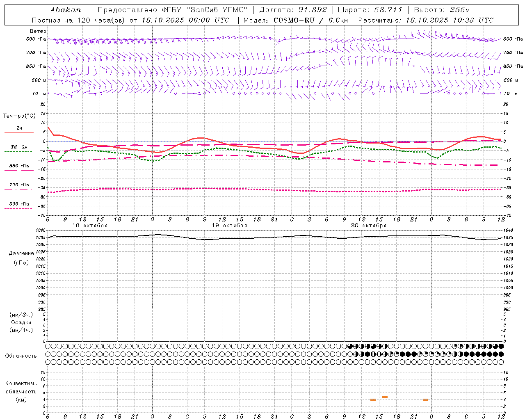Click the "Давление" pressure panel label
The height and width of the screenshot is (420, 525).
pos(21,253)
